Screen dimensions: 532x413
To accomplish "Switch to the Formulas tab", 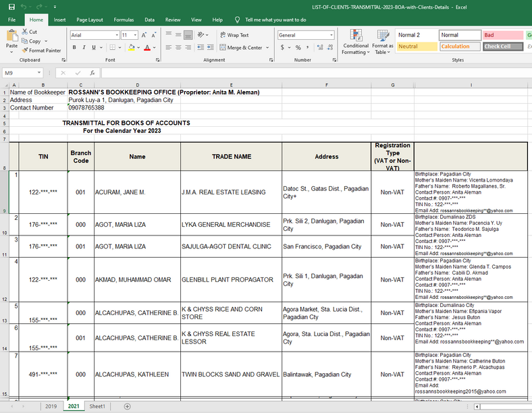I will pyautogui.click(x=124, y=20).
